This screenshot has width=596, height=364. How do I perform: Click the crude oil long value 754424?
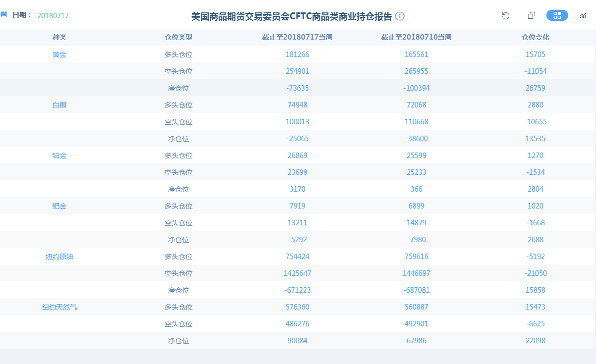pyautogui.click(x=298, y=257)
